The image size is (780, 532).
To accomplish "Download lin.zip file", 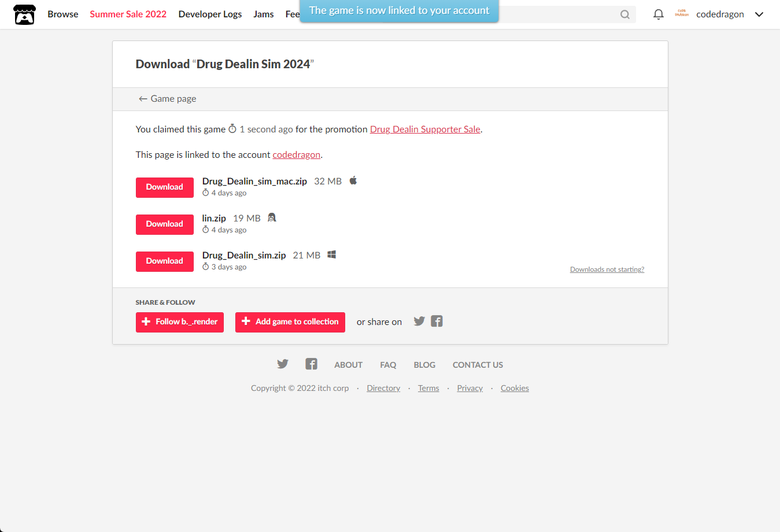I will (165, 224).
